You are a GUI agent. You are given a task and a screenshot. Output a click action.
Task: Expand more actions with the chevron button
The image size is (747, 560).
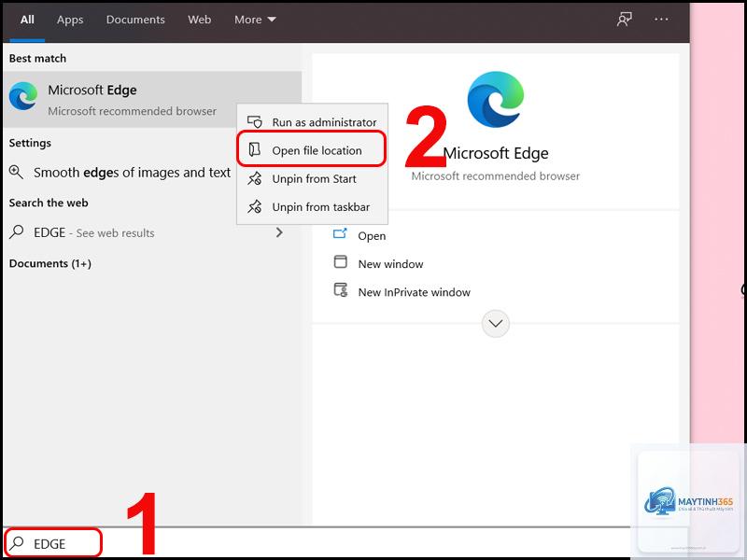click(496, 324)
